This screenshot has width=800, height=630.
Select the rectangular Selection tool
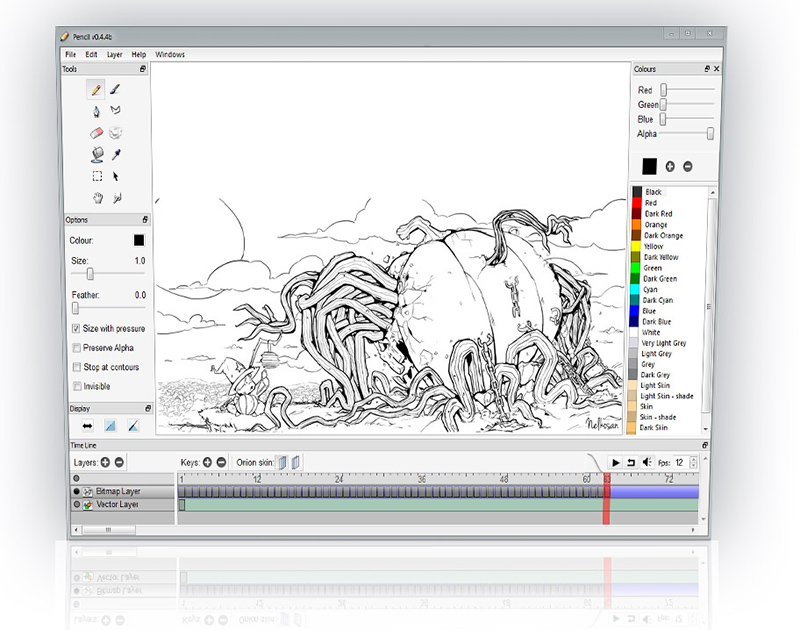[97, 177]
